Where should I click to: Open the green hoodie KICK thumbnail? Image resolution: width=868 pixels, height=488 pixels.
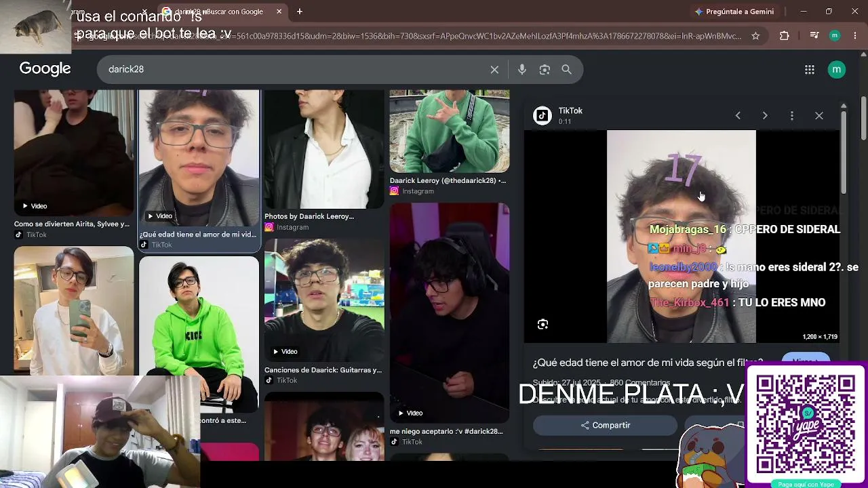point(199,335)
